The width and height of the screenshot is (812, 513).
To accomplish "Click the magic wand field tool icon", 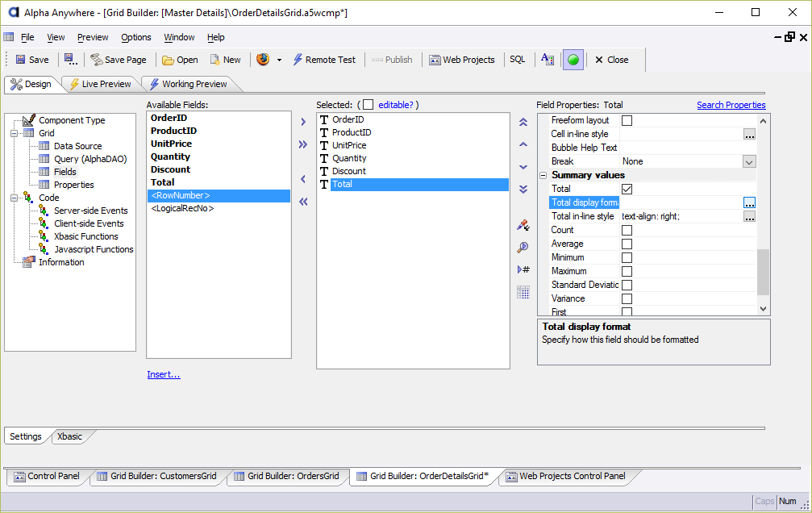I will pyautogui.click(x=523, y=225).
